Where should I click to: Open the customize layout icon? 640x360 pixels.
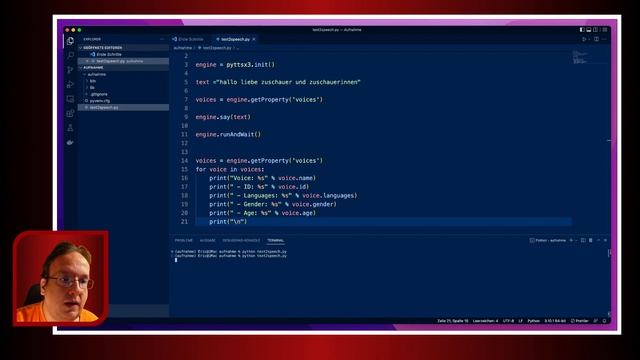(604, 30)
